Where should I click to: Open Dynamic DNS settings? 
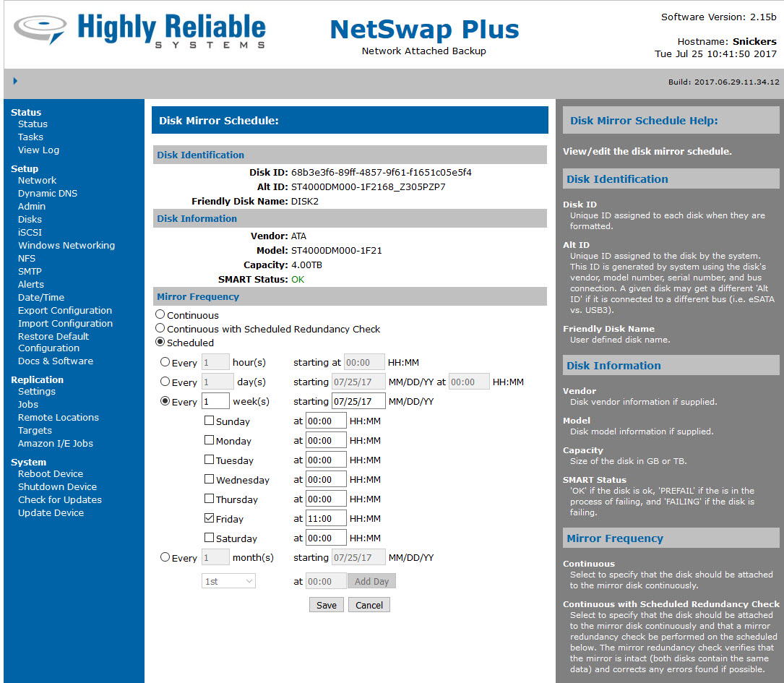[x=48, y=194]
